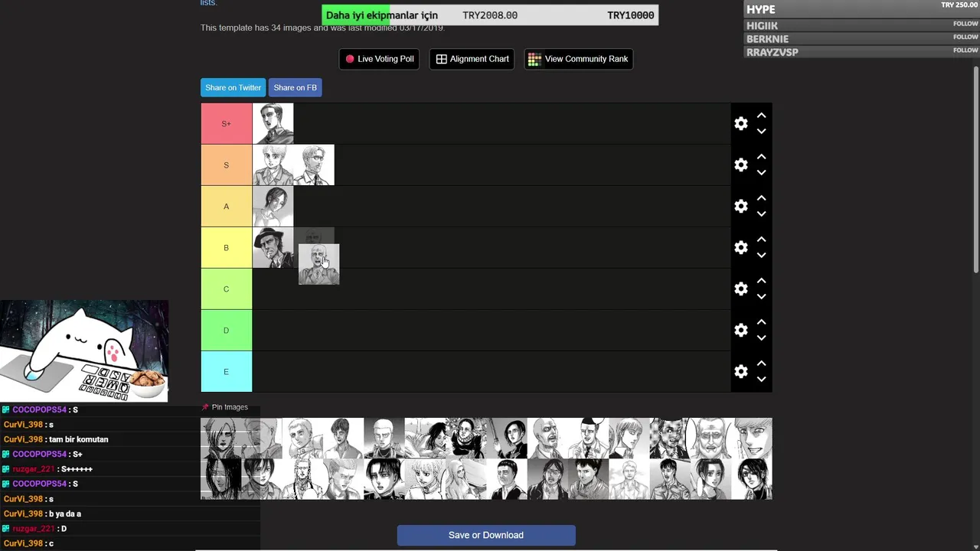This screenshot has height=551, width=980.
Task: Click the page vertical scrollbar
Action: click(976, 168)
